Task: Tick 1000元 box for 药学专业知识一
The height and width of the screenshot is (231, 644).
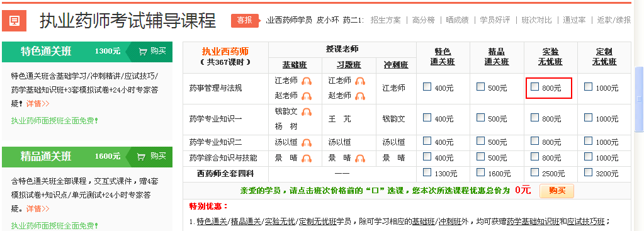Action: [x=588, y=118]
